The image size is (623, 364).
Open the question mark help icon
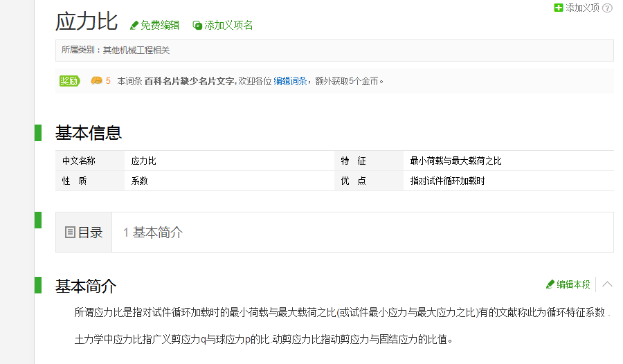[607, 8]
